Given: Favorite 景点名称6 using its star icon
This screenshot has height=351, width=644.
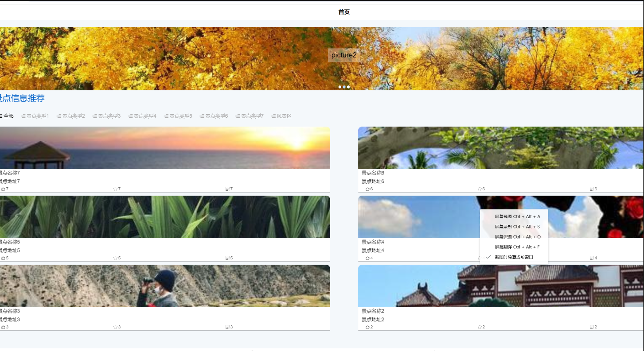Looking at the screenshot, I should point(480,189).
